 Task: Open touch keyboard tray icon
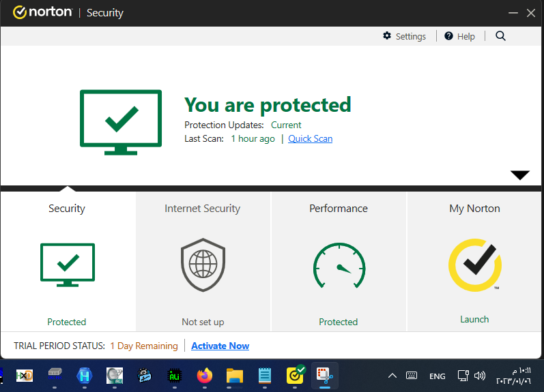tap(412, 376)
